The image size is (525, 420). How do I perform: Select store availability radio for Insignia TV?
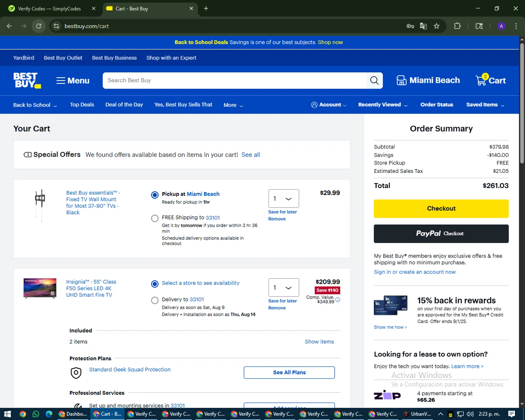point(155,284)
